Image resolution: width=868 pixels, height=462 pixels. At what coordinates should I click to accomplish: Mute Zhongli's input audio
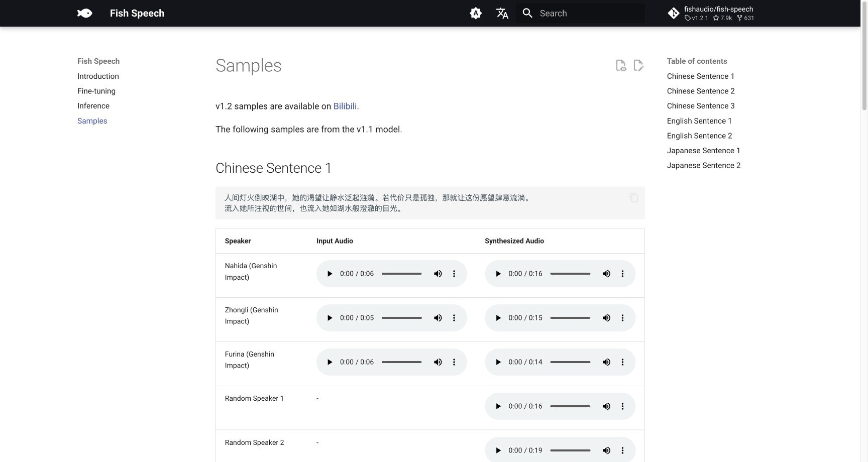click(x=438, y=317)
